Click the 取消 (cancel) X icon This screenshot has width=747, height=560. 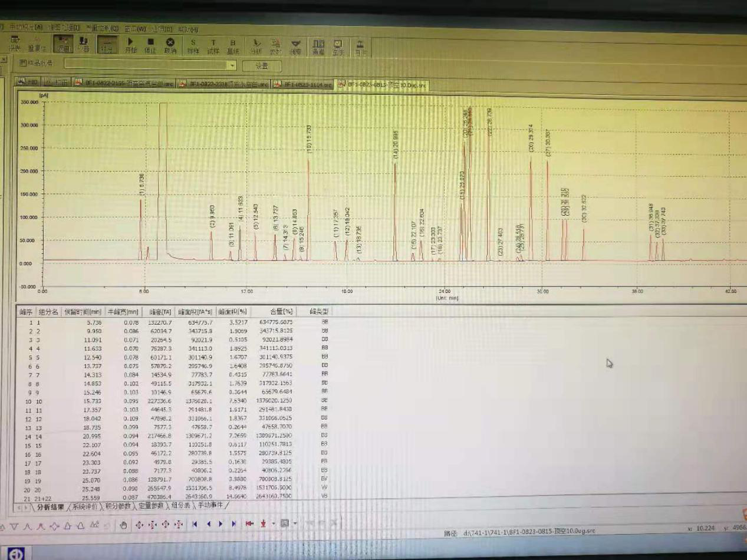point(170,45)
